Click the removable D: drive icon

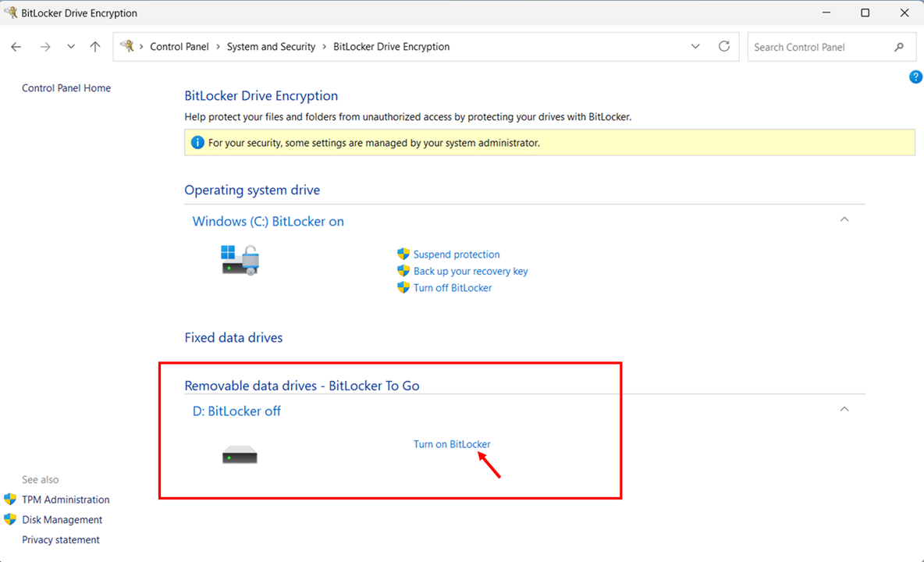pos(240,455)
